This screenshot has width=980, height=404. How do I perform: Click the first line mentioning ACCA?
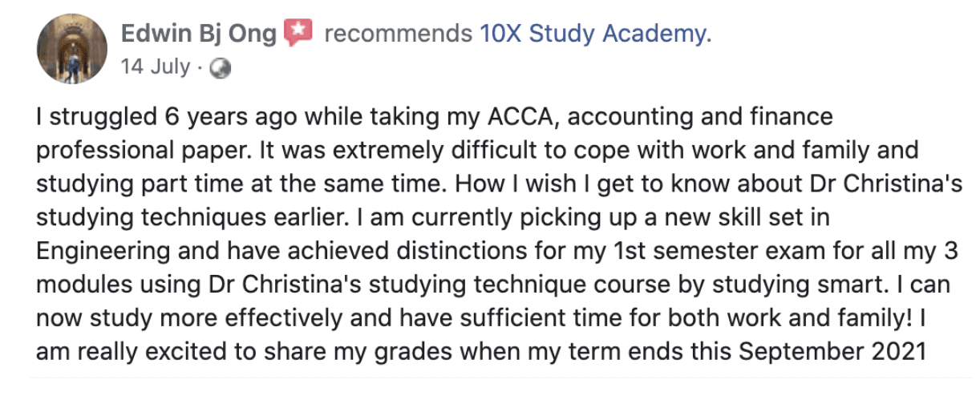click(x=434, y=118)
